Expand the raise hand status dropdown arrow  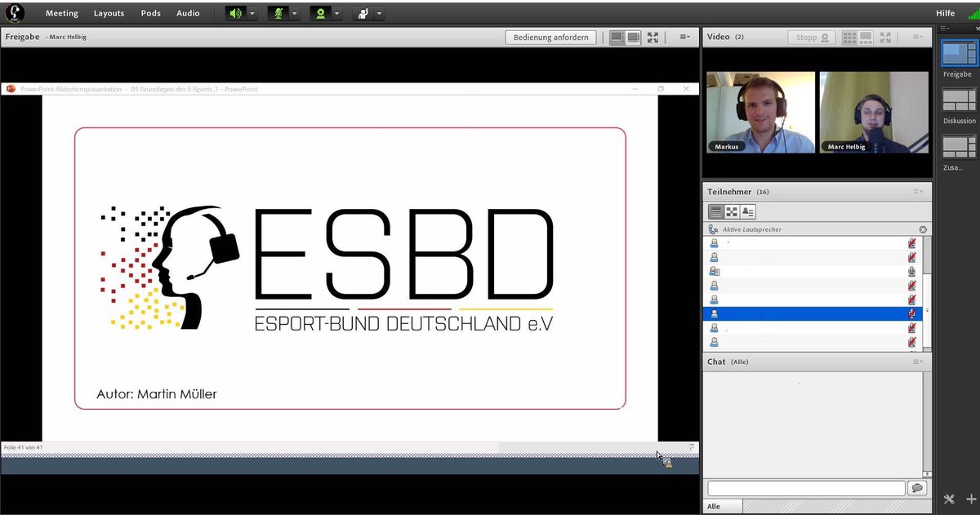379,14
